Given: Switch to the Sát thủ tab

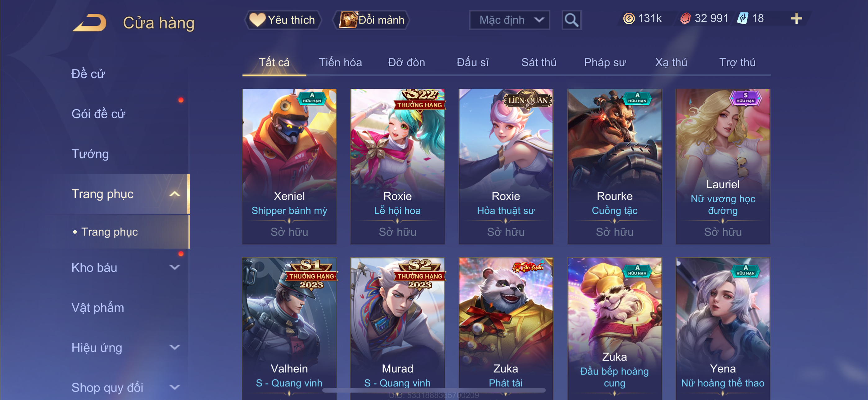Looking at the screenshot, I should pos(538,62).
